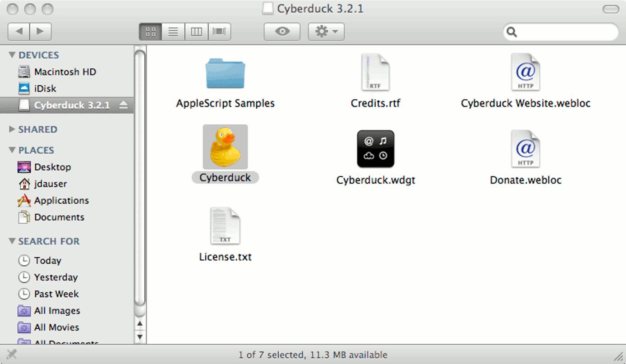Switch to list view
Screen dimensions: 626x364
click(173, 32)
